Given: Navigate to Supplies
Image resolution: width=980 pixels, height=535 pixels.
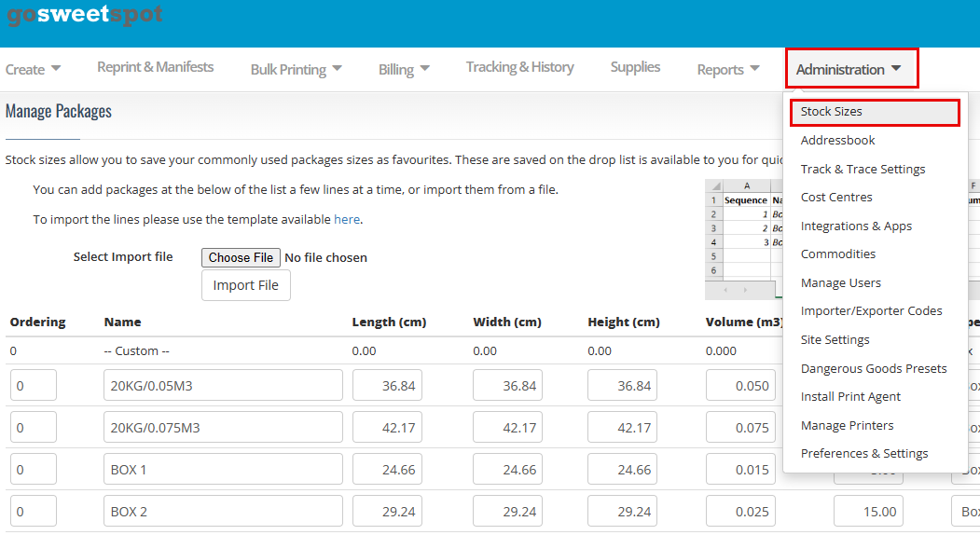Looking at the screenshot, I should point(635,67).
